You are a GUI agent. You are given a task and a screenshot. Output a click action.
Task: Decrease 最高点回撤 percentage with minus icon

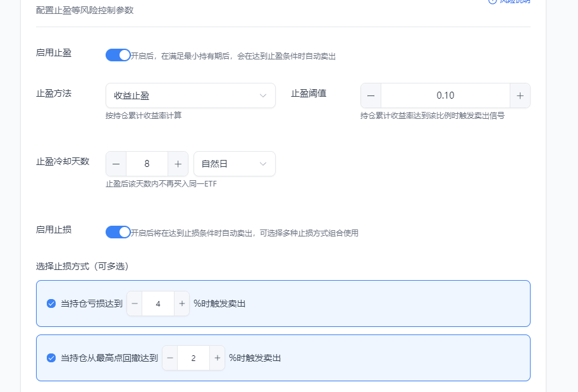click(x=170, y=358)
